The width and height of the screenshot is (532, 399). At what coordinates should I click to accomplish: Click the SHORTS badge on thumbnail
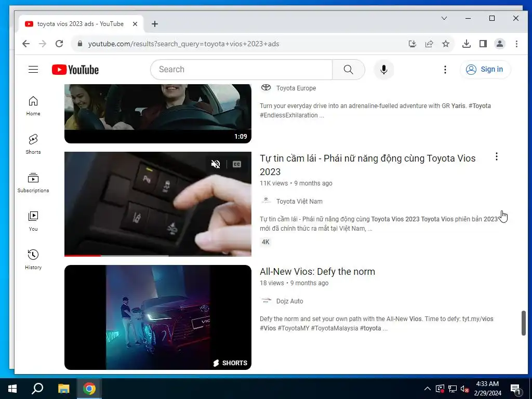coord(230,363)
